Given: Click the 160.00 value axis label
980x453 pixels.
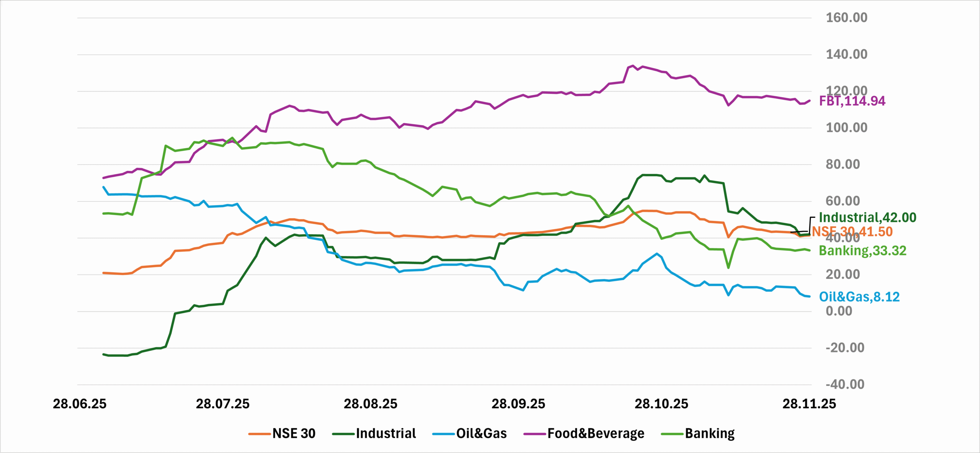Looking at the screenshot, I should click(x=846, y=18).
